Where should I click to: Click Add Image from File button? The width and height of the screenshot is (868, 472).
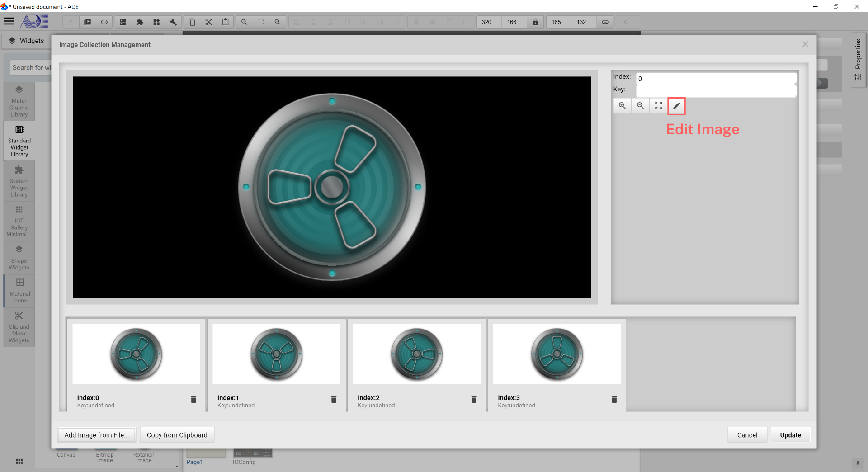[96, 435]
